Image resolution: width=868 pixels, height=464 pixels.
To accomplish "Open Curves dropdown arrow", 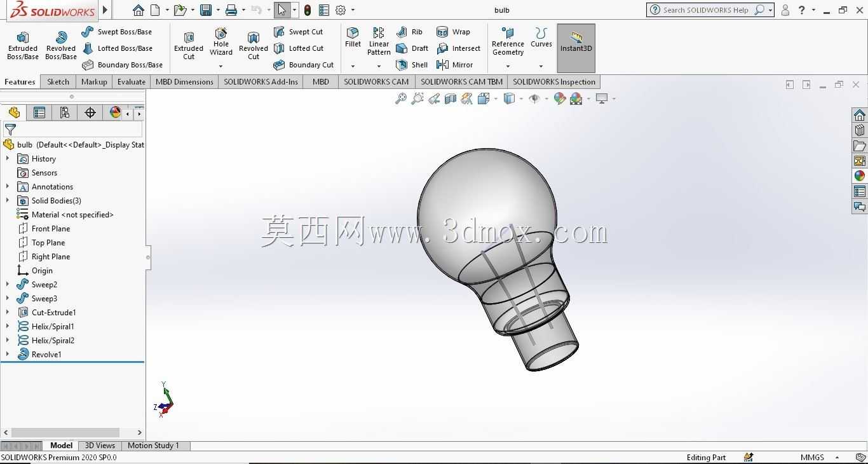I will coord(541,66).
